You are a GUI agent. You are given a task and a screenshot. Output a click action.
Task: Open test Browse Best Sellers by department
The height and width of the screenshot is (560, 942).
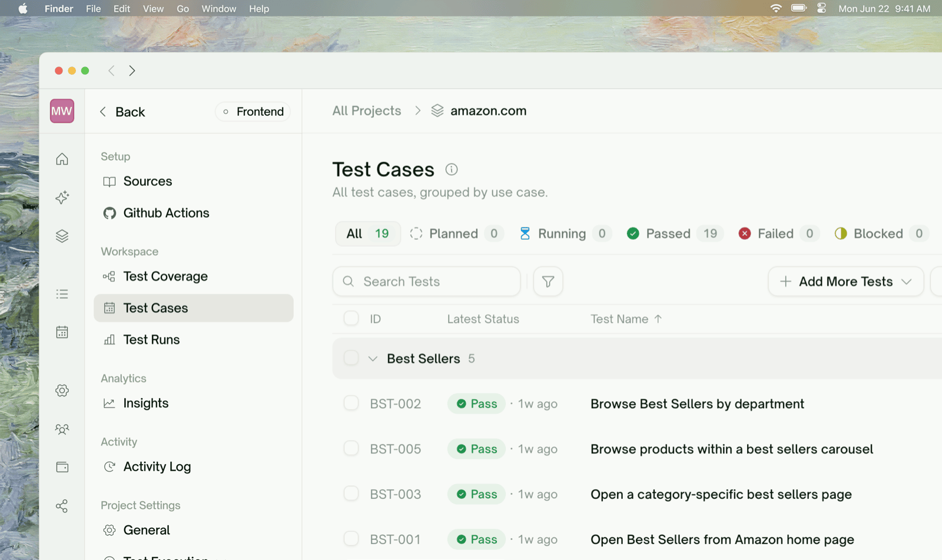pos(697,404)
